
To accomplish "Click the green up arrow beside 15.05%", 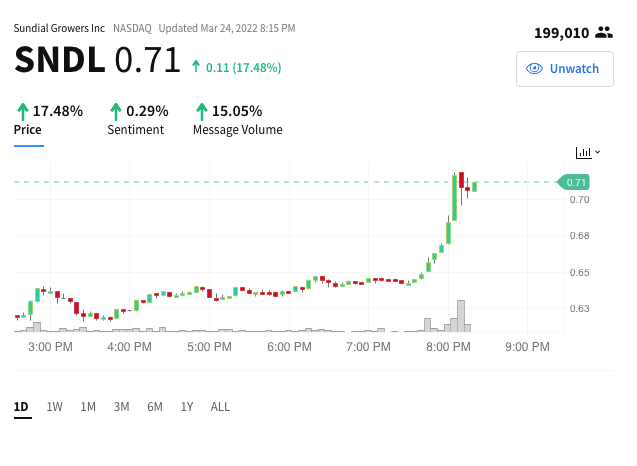I will coord(202,112).
